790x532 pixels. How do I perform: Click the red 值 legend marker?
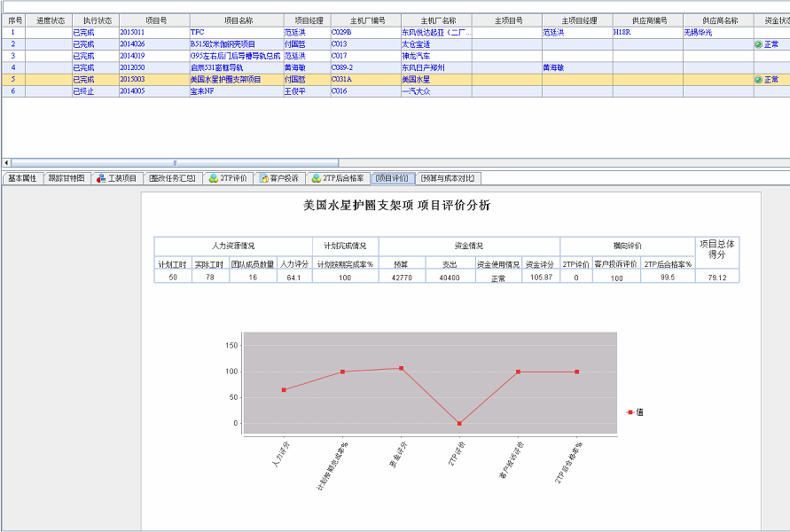[630, 412]
